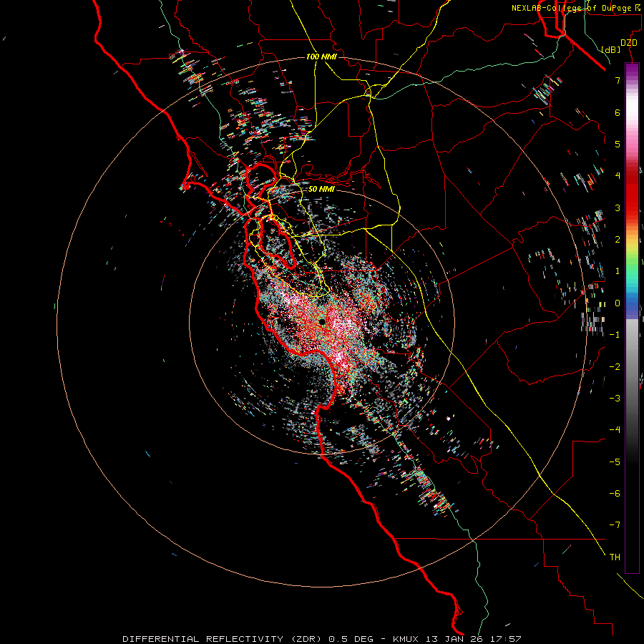This screenshot has width=644, height=644.
Task: Click the -4 value on the color scale
Action: [x=615, y=430]
